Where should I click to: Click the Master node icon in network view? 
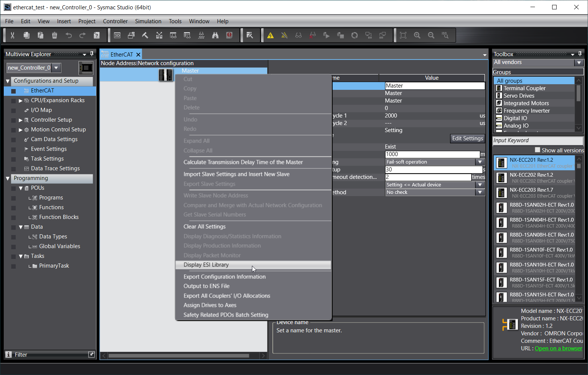tap(165, 75)
